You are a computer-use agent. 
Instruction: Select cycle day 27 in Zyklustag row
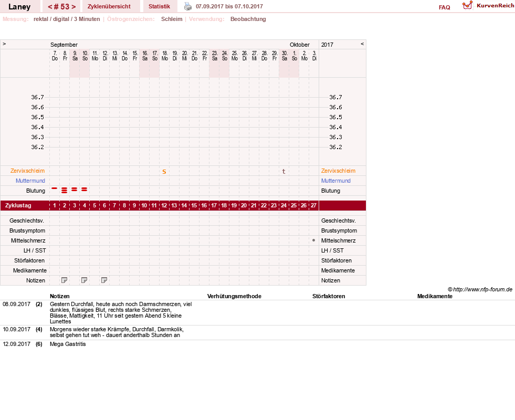313,206
